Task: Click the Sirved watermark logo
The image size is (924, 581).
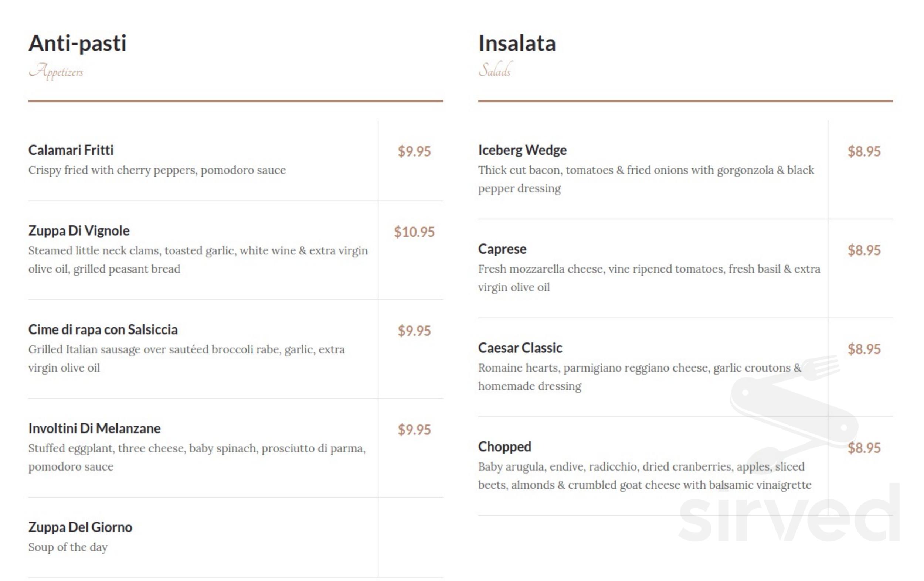Action: click(x=791, y=449)
